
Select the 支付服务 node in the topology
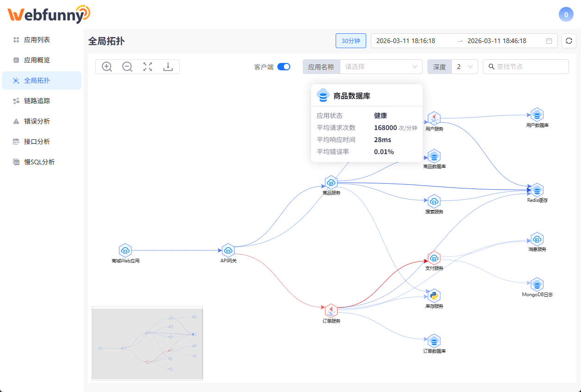click(x=434, y=258)
